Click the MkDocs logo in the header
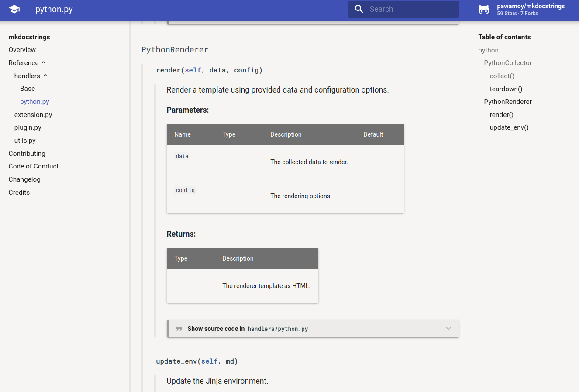Image resolution: width=579 pixels, height=392 pixels. click(14, 9)
